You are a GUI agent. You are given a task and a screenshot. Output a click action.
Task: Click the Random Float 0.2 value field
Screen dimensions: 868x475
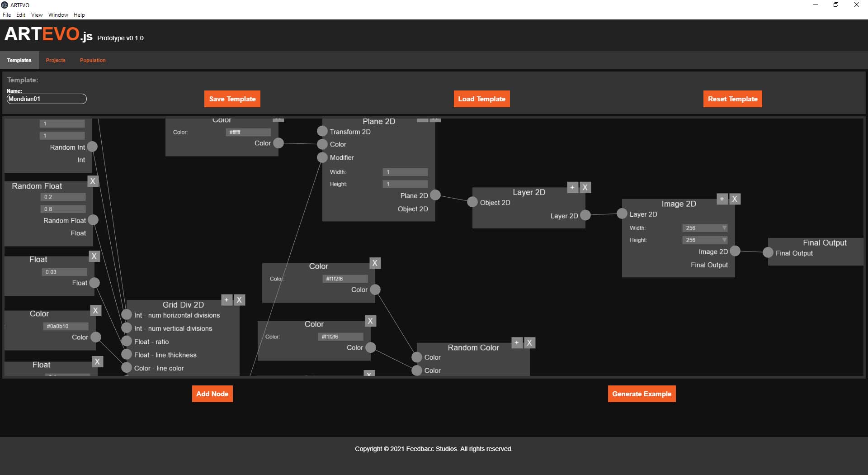pos(63,197)
